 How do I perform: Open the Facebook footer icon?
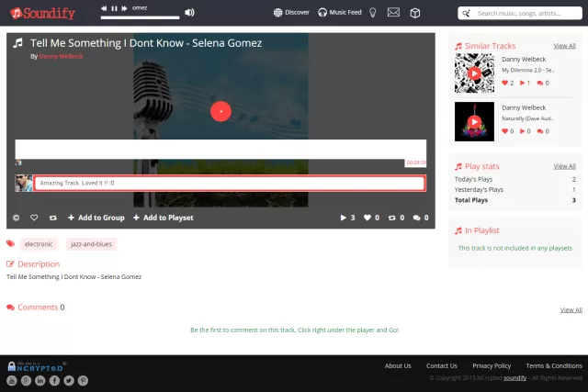[x=54, y=381]
